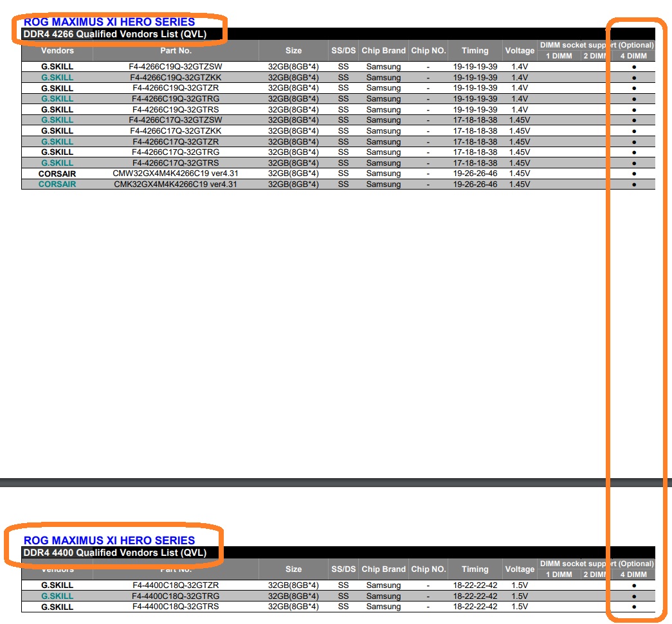Highlight part number F4-4266C17Q-32GTZKK
Viewport: 672px width, 624px height.
[176, 131]
